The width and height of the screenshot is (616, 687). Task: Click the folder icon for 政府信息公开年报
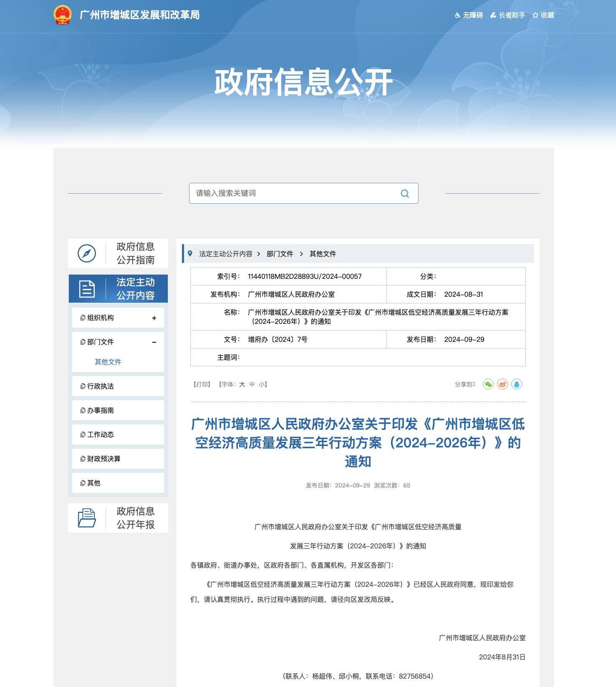87,518
